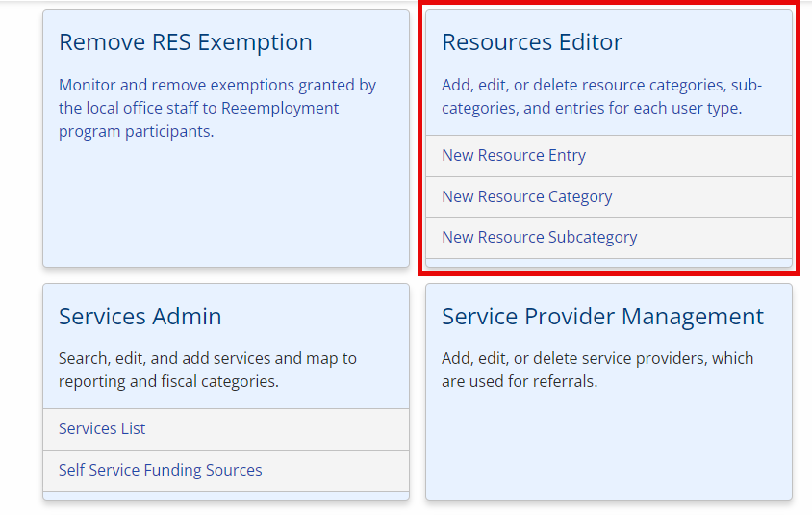Open the New Resource Entry link
Image resolution: width=812 pixels, height=515 pixels.
(514, 156)
